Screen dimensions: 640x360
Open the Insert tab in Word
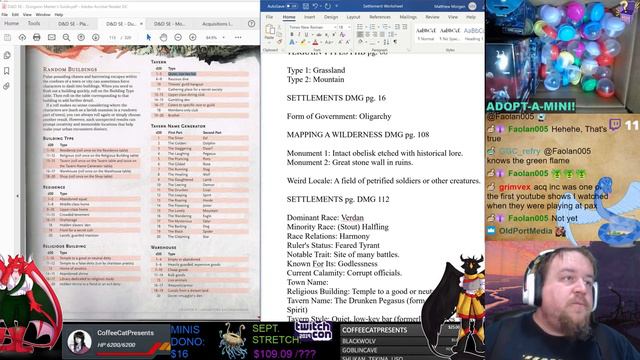point(309,17)
